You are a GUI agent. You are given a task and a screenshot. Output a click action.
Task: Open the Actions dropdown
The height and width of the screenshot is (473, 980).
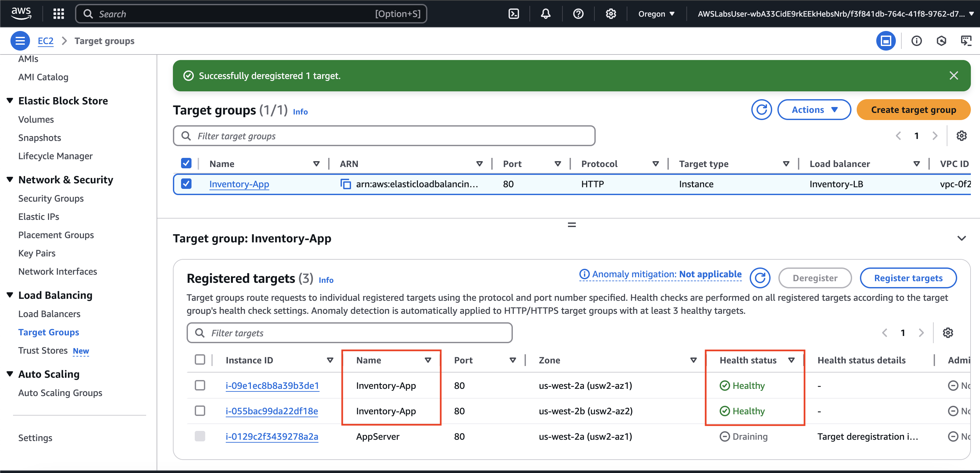814,110
